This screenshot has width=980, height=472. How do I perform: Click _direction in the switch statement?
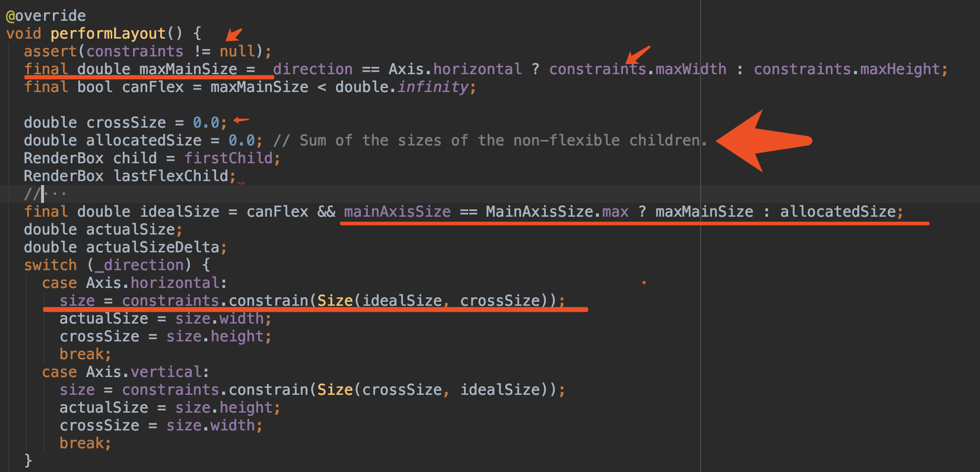(x=139, y=265)
